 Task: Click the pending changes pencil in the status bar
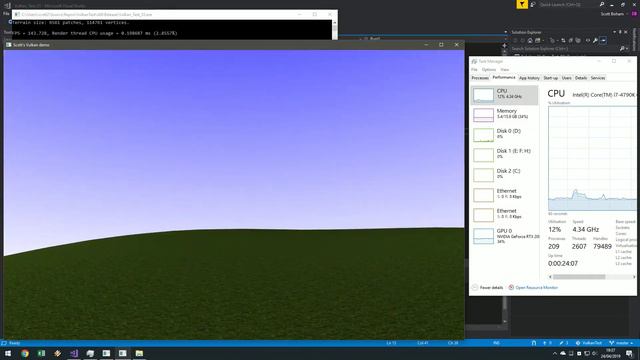[x=564, y=343]
